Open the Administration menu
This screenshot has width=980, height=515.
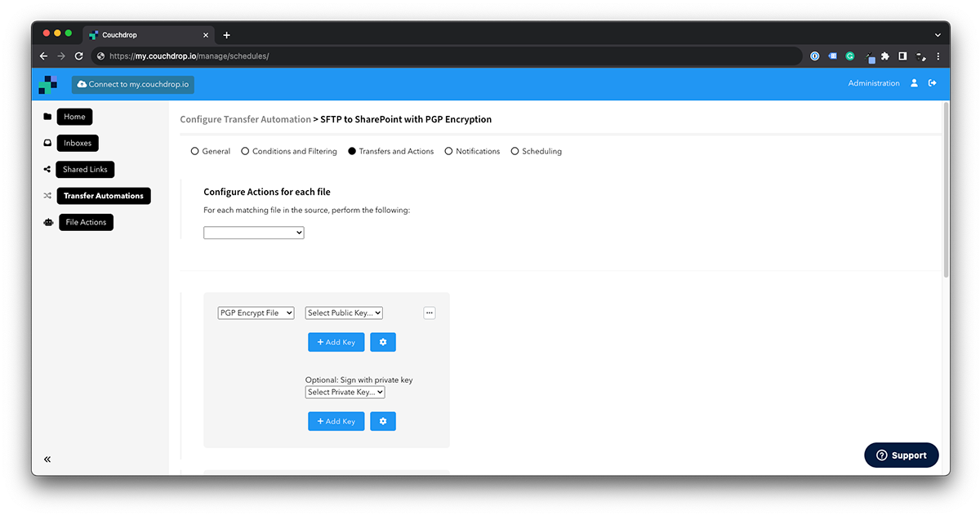(x=873, y=82)
